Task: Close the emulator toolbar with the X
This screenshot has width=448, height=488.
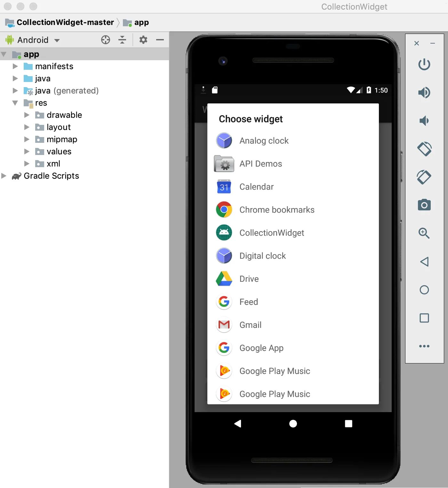Action: (417, 43)
